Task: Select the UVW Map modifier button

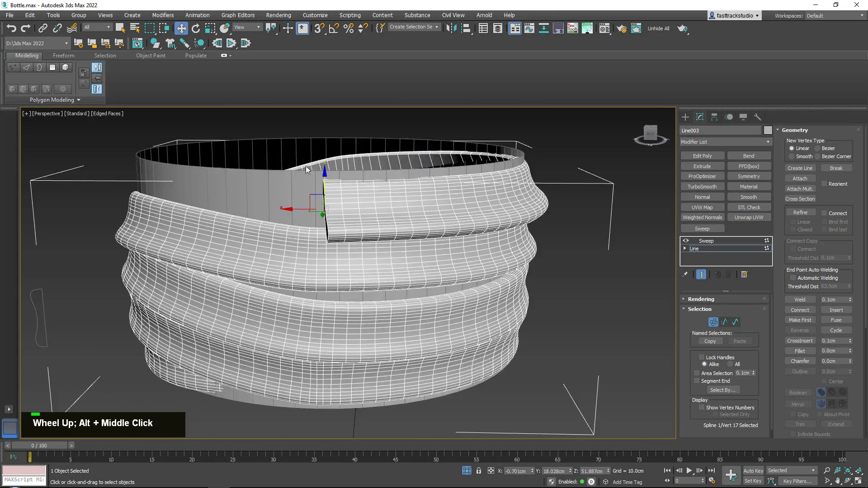Action: point(702,207)
